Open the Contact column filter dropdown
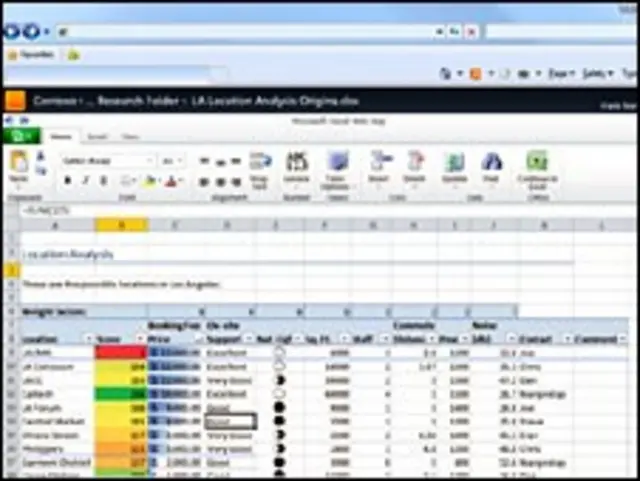640x481 pixels. 567,339
